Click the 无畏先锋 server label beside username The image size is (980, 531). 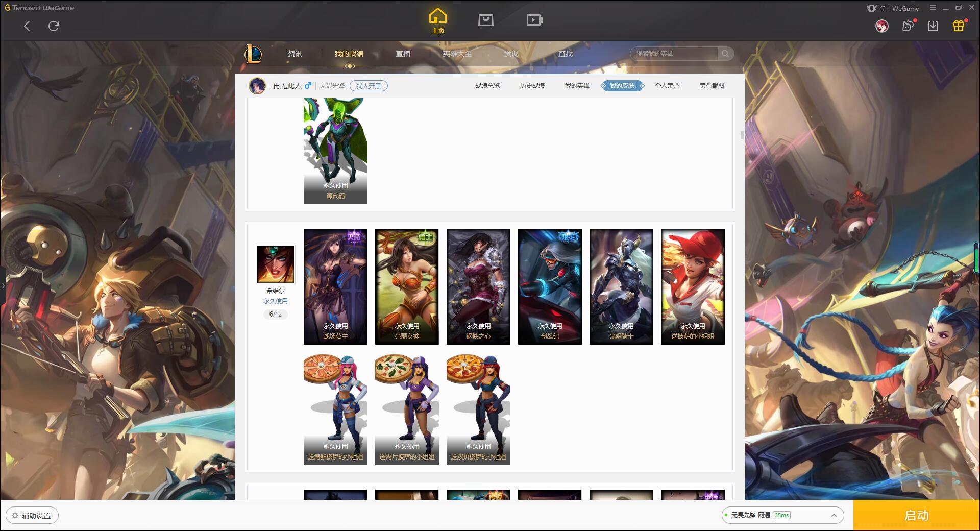tap(332, 86)
